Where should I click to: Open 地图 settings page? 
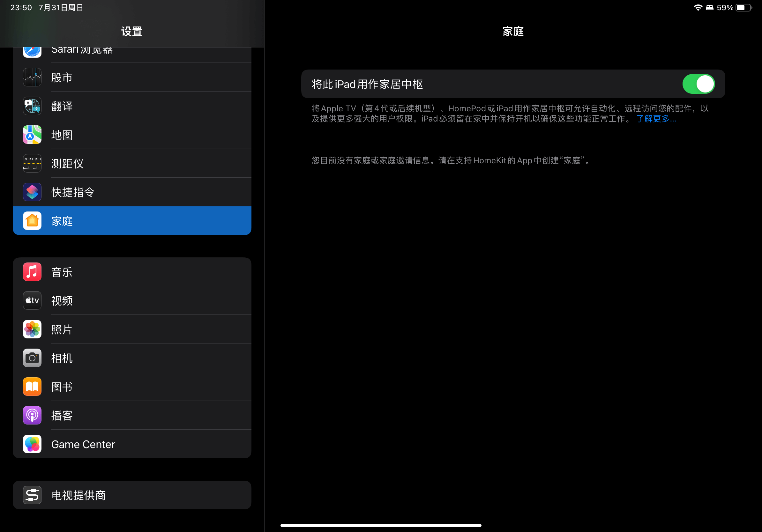point(131,134)
